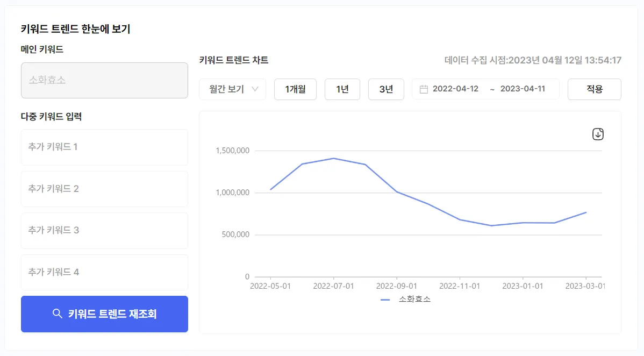This screenshot has height=356, width=644.
Task: Focus the 추가 키워드 1 input
Action: click(x=104, y=147)
